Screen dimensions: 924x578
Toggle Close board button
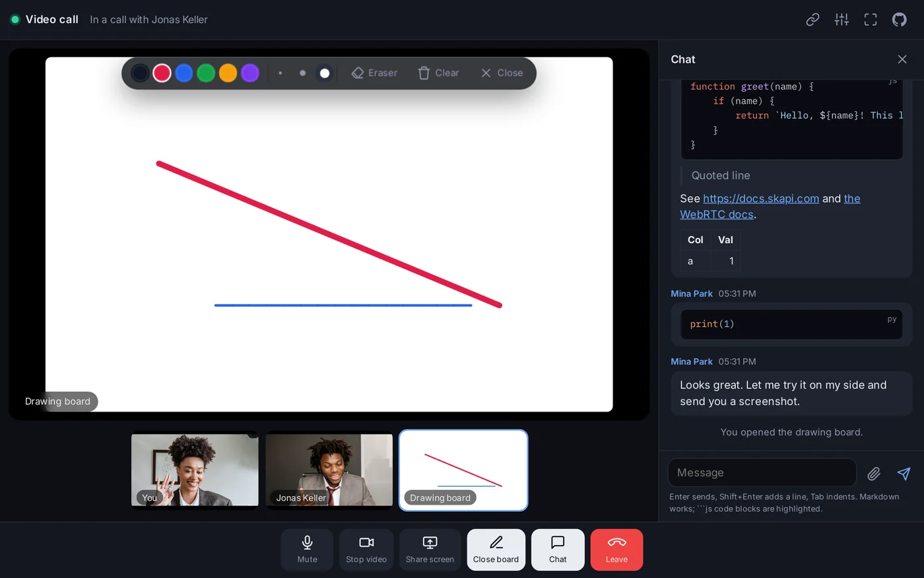(496, 550)
